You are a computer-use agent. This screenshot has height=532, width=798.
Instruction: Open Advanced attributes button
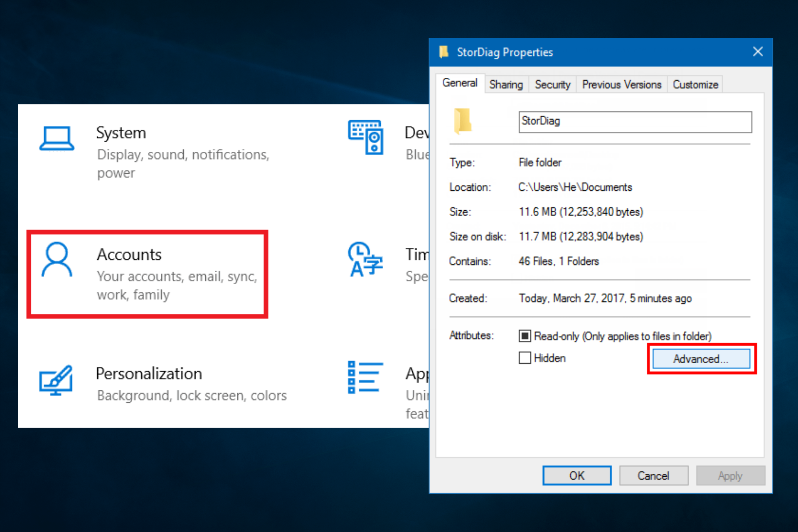pyautogui.click(x=701, y=359)
